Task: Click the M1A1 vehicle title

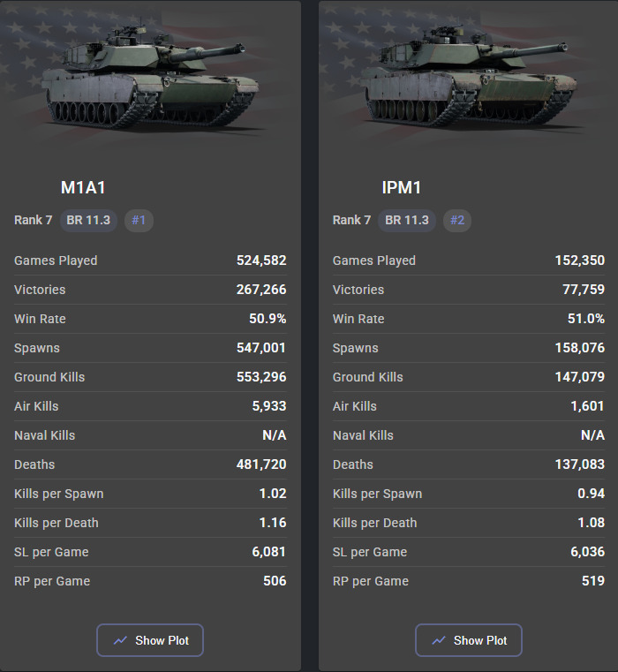Action: tap(83, 188)
